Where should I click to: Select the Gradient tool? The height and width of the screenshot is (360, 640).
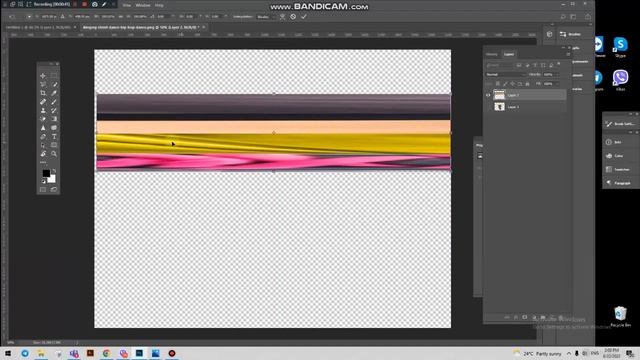tap(54, 119)
